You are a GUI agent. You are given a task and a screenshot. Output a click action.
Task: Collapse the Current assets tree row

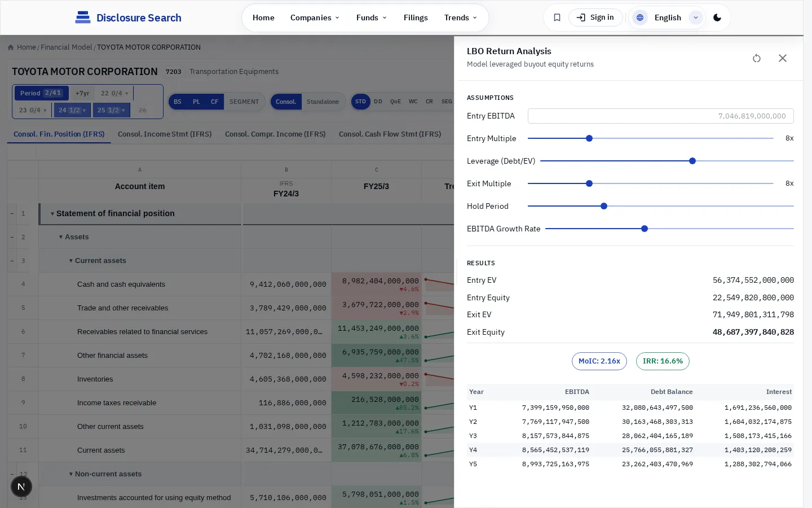(71, 261)
